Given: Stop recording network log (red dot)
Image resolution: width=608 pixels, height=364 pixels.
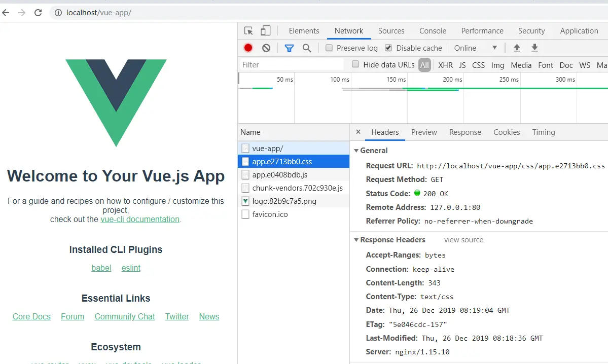Looking at the screenshot, I should [248, 48].
